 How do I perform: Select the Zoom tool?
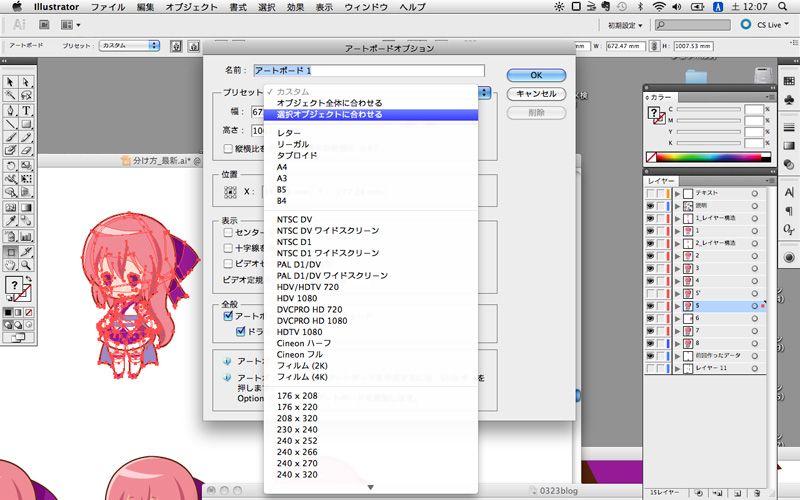26,265
